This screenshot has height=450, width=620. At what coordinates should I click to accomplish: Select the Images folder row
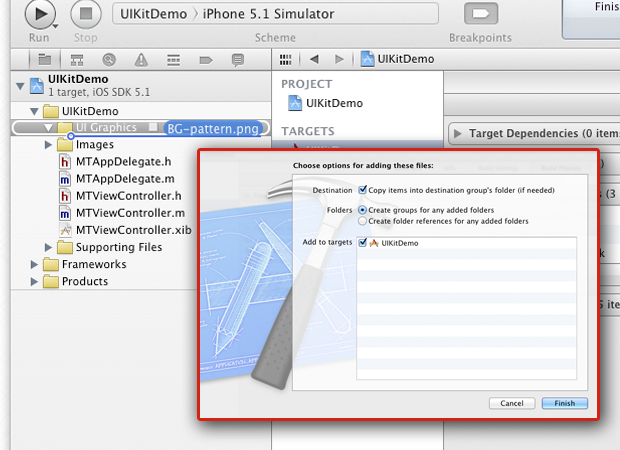pos(141,145)
